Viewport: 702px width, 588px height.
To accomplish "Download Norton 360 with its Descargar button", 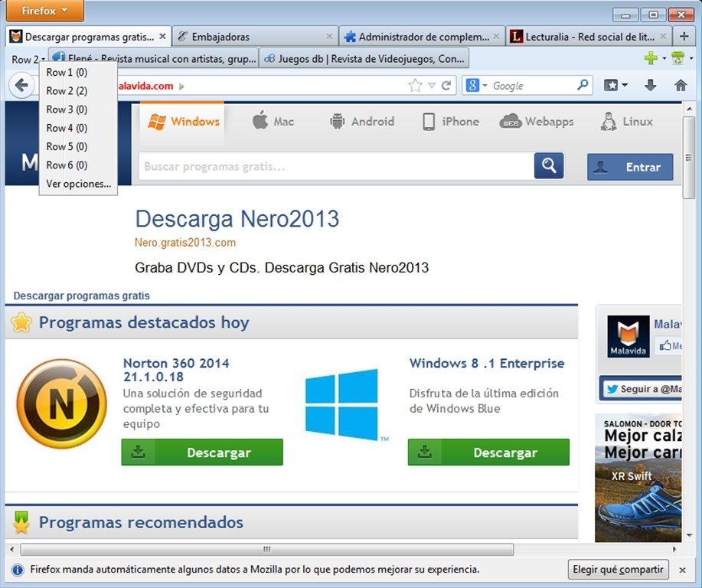I will point(202,452).
